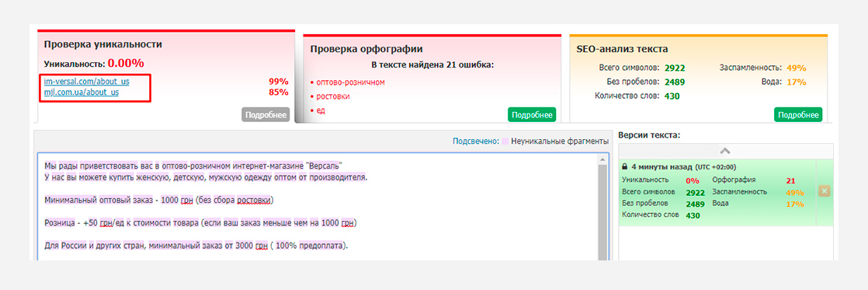Click Подробнее button in SEO analysis panel
This screenshot has width=868, height=290.
tap(798, 115)
